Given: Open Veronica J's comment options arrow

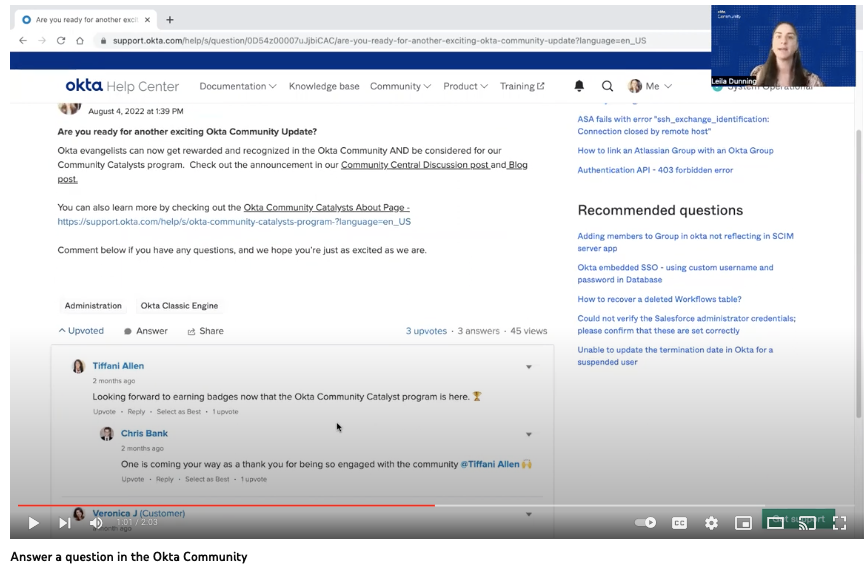Looking at the screenshot, I should click(x=528, y=515).
